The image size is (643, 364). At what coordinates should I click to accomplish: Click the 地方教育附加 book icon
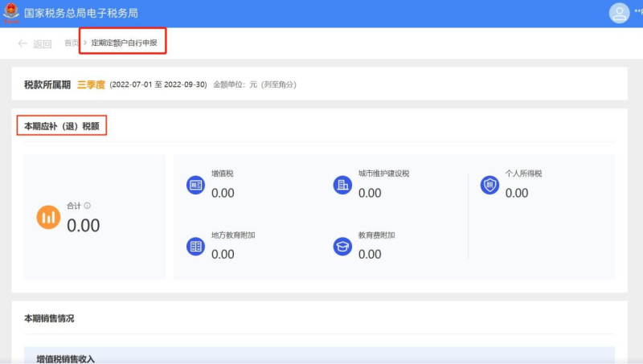click(195, 246)
